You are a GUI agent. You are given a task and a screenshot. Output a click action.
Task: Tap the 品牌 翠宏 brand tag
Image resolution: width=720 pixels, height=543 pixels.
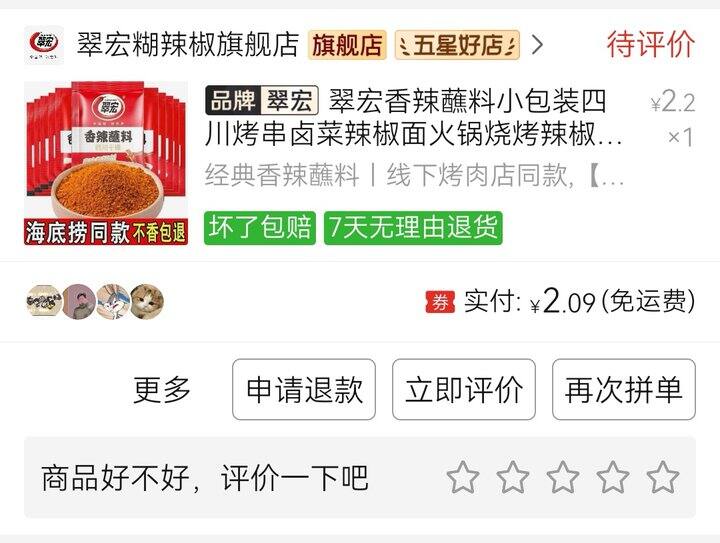tap(262, 100)
